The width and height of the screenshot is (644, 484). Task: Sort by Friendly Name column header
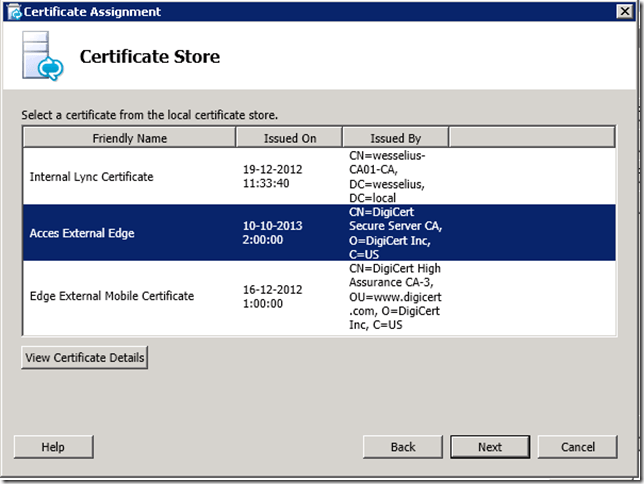[129, 138]
